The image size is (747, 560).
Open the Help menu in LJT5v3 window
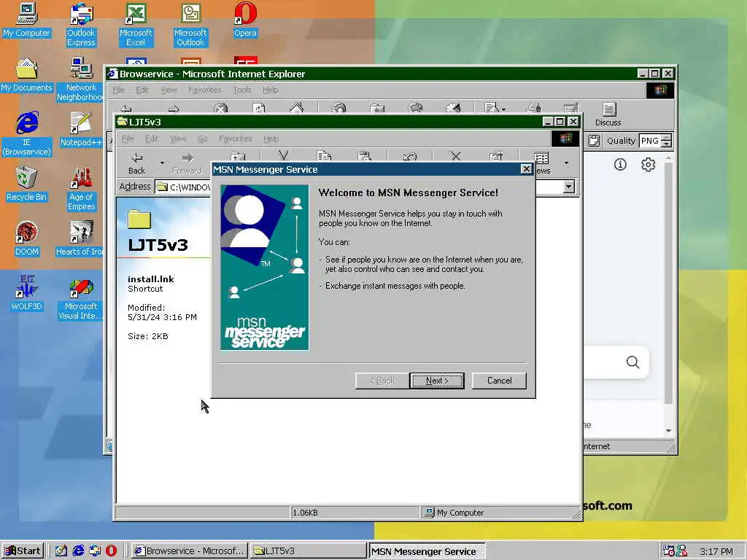[271, 139]
